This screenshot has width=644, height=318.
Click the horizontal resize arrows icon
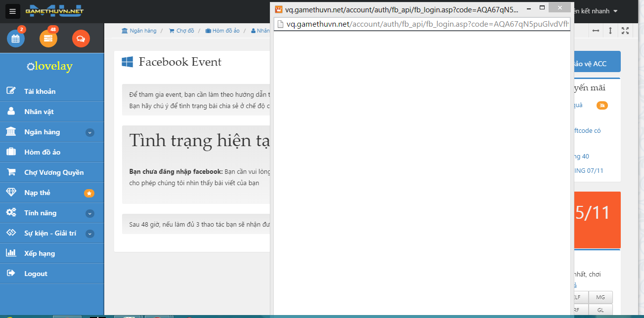[x=596, y=31]
